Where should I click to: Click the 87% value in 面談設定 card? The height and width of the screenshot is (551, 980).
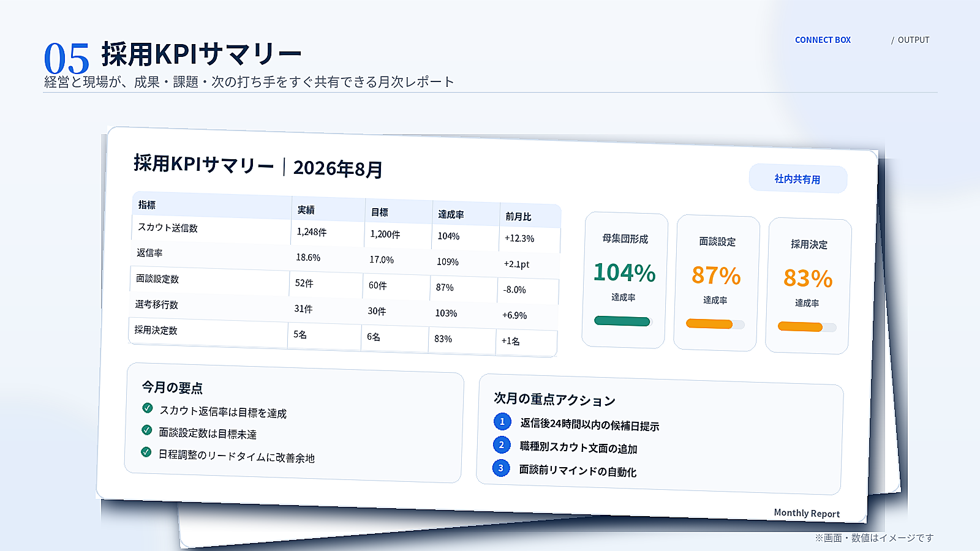[716, 275]
